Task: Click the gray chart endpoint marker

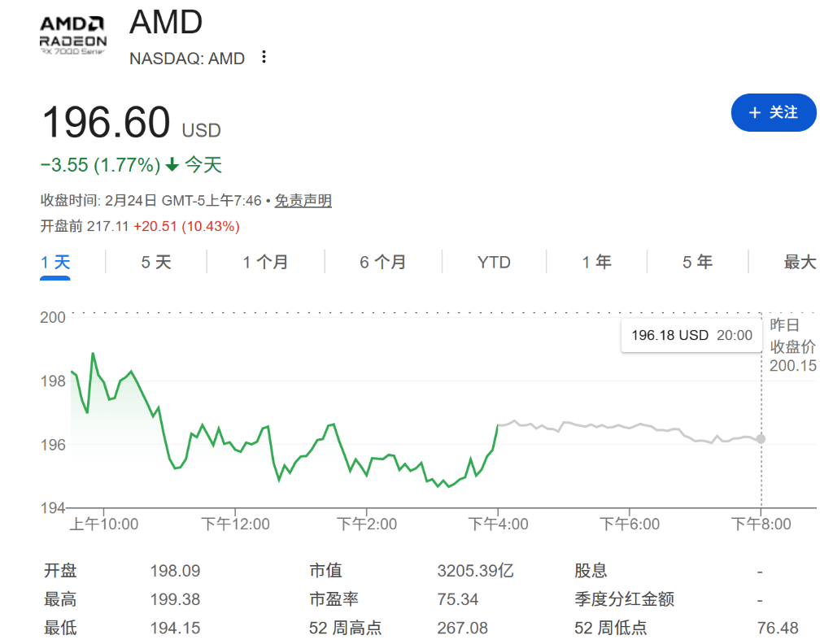Action: tap(761, 439)
